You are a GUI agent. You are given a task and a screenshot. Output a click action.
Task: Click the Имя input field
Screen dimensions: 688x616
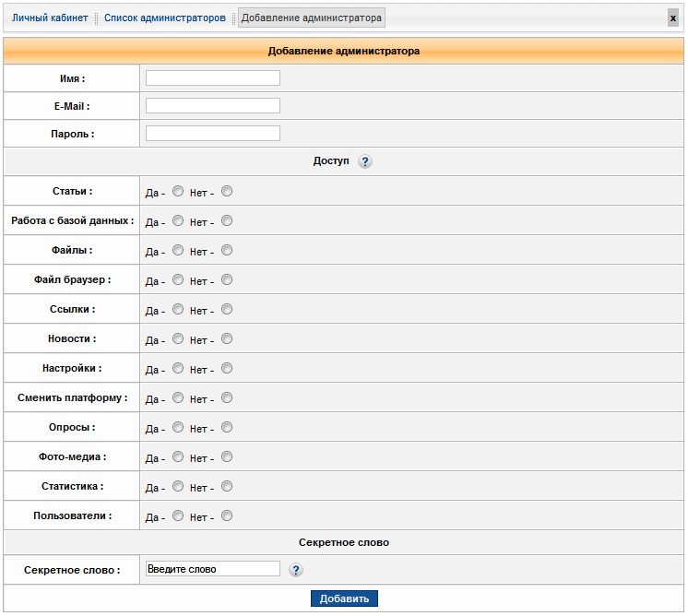(x=212, y=78)
